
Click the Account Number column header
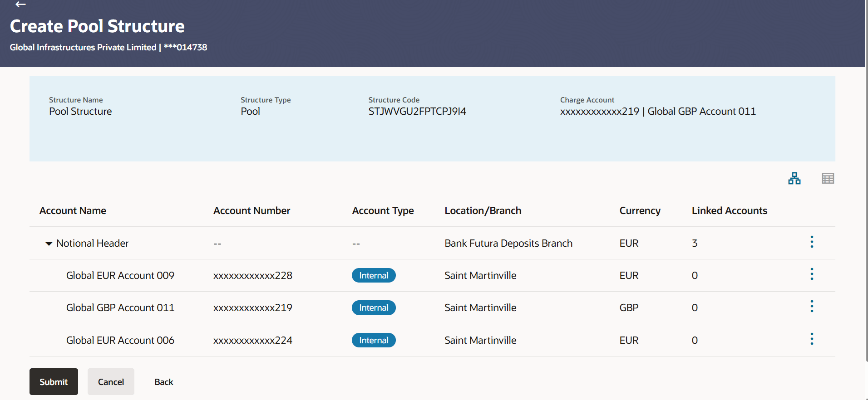point(252,211)
